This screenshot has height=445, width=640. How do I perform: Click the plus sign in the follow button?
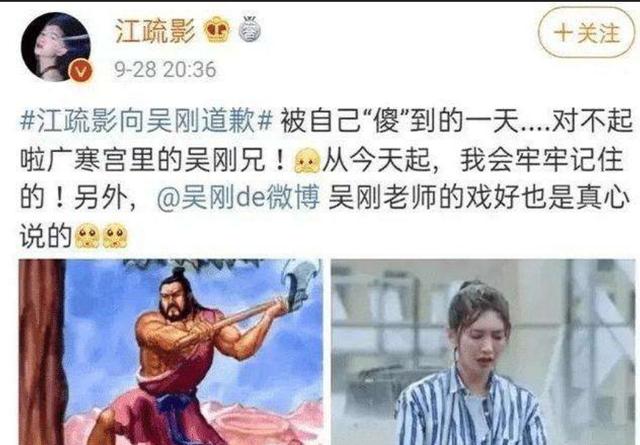[563, 33]
